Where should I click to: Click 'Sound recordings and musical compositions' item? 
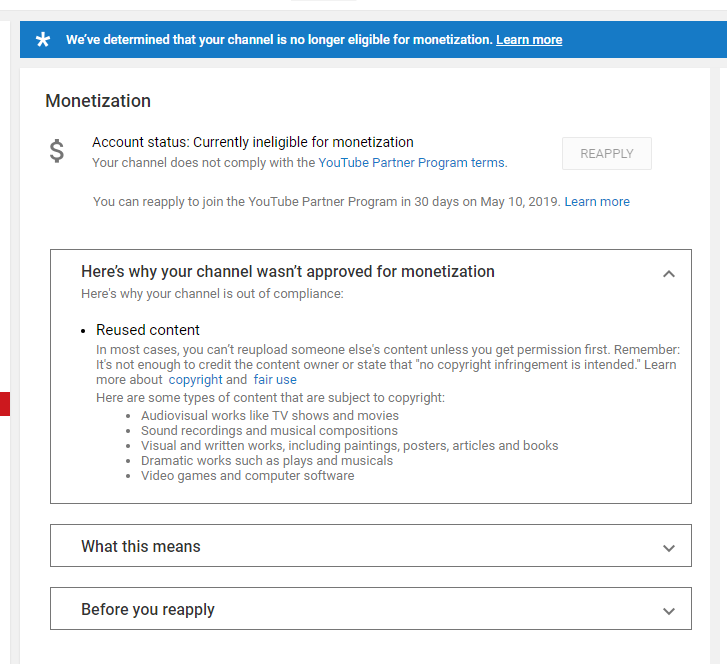(269, 431)
